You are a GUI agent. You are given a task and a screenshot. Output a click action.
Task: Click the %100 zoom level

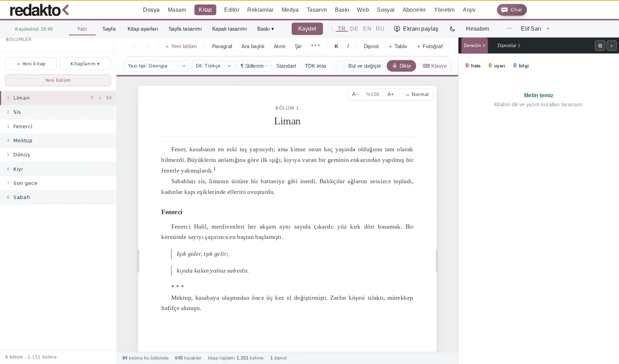(x=373, y=95)
